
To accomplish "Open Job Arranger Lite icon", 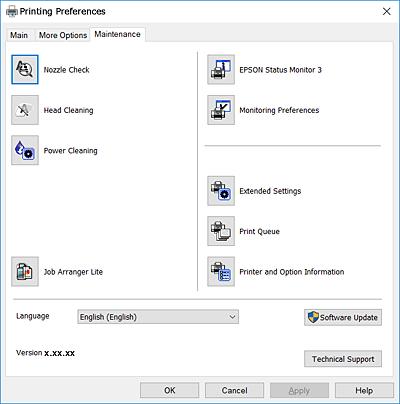I will tap(25, 272).
